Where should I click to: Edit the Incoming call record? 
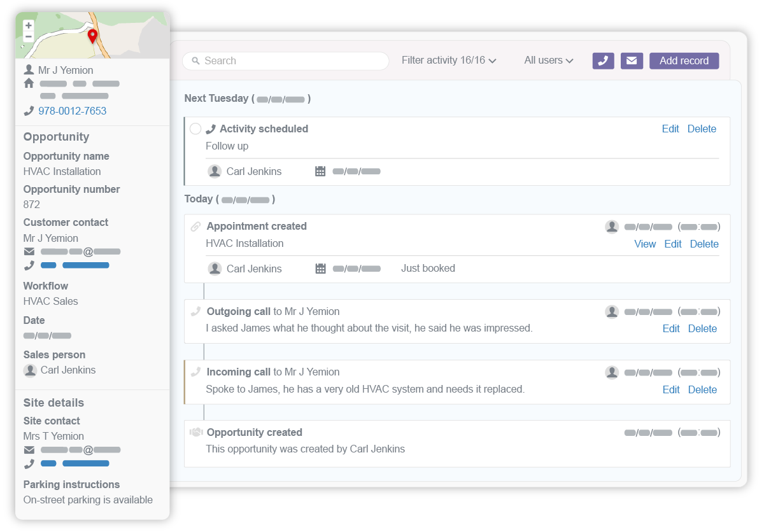(x=671, y=389)
